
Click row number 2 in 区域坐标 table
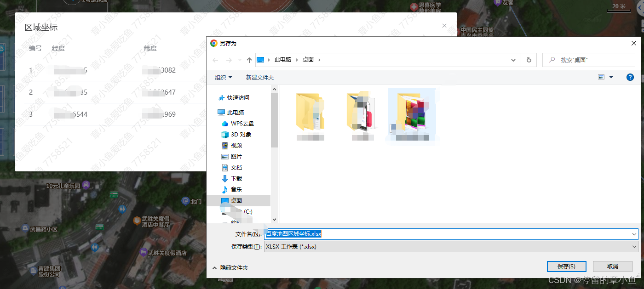point(31,92)
